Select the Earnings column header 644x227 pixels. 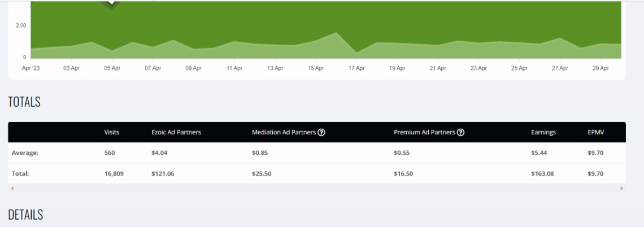(543, 132)
